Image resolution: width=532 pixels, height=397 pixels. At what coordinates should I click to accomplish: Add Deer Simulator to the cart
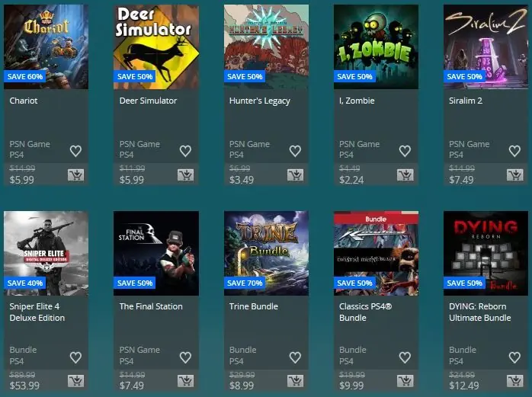[x=185, y=175]
